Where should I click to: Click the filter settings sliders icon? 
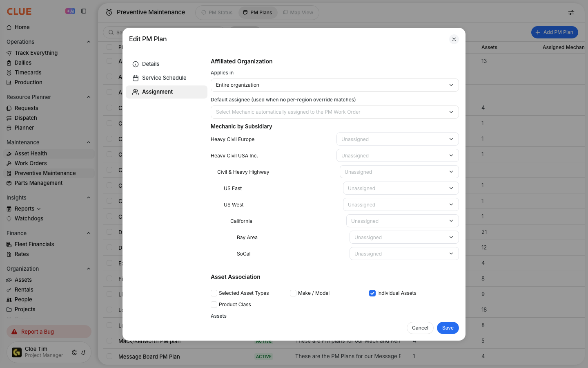point(571,13)
